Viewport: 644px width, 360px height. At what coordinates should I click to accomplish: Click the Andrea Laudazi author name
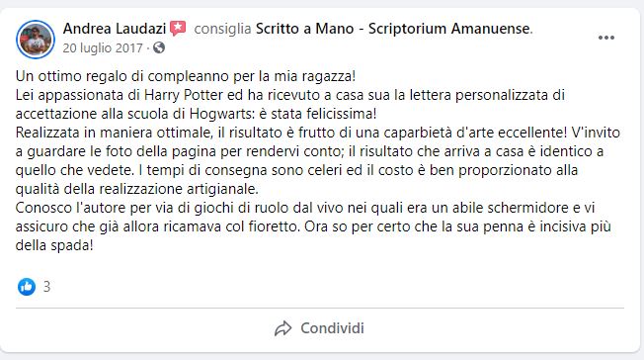tap(115, 29)
